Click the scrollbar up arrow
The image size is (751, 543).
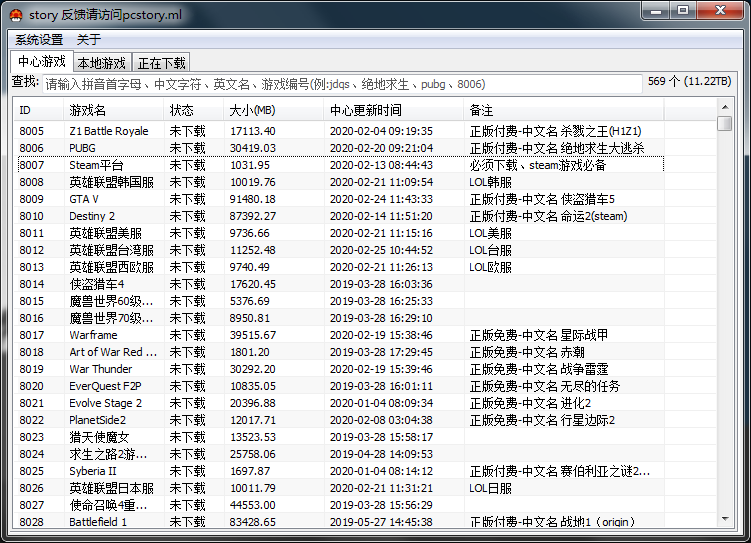pyautogui.click(x=725, y=107)
